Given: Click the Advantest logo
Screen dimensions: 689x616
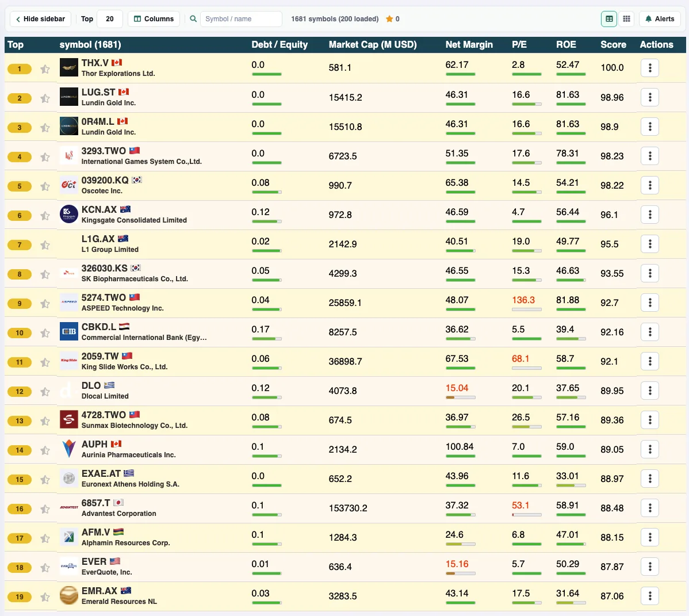Looking at the screenshot, I should click(69, 507).
